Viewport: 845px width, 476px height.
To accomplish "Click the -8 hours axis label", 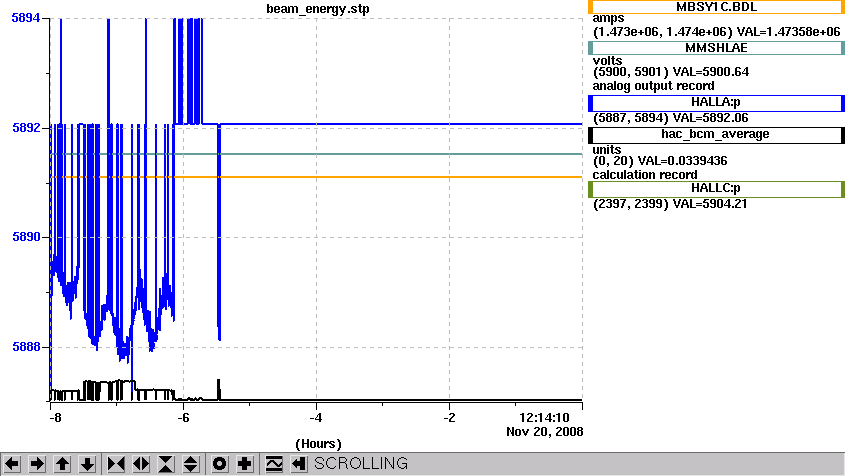I will click(x=55, y=418).
